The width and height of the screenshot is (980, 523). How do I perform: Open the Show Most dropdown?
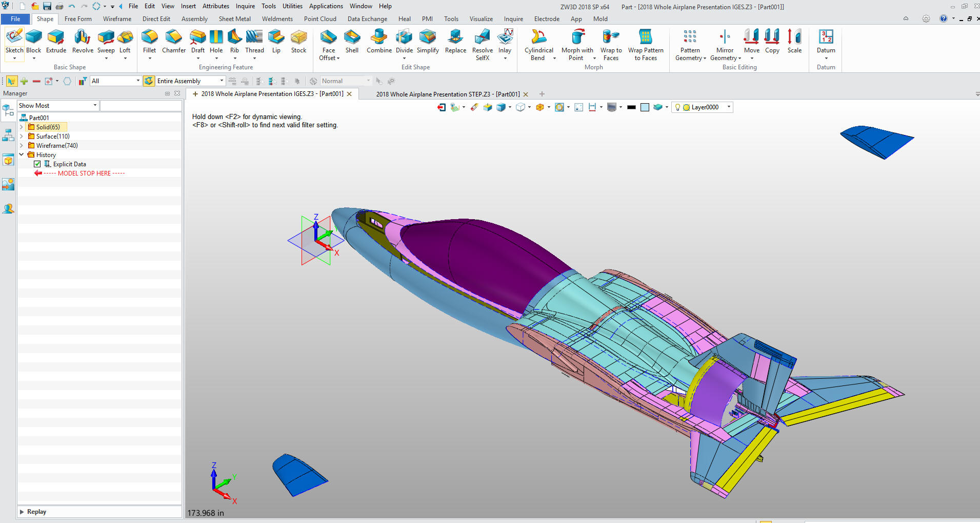[95, 106]
